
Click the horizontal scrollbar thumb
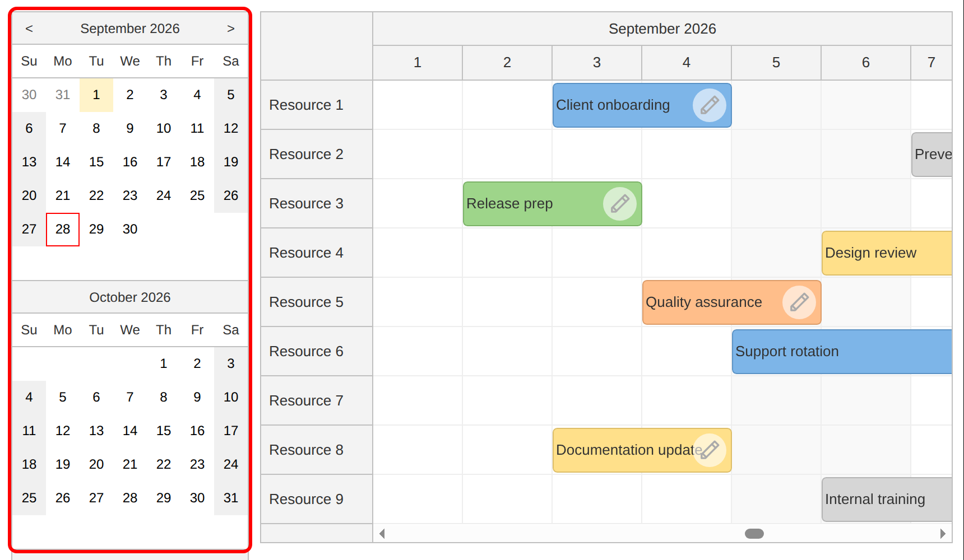754,534
